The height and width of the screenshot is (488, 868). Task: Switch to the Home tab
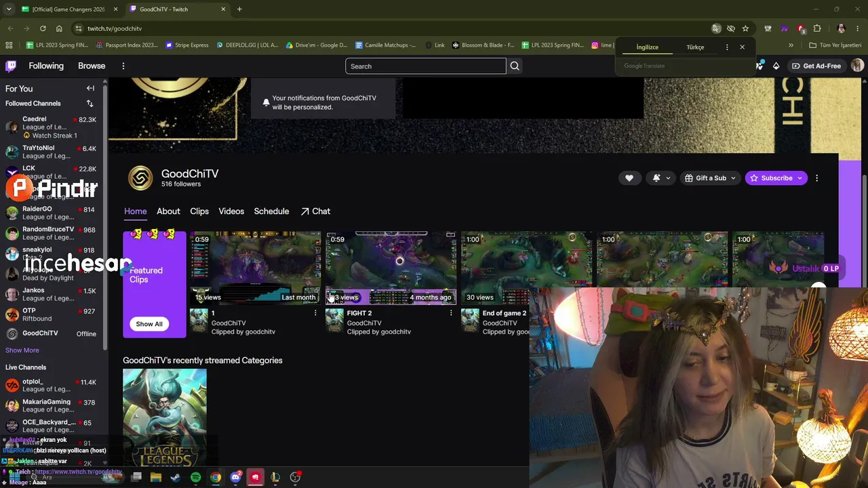[135, 211]
